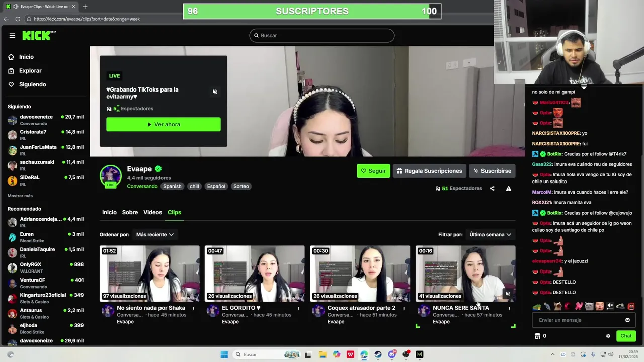The image size is (644, 362).
Task: Open Siguiendo in the sidebar
Action: click(27, 85)
